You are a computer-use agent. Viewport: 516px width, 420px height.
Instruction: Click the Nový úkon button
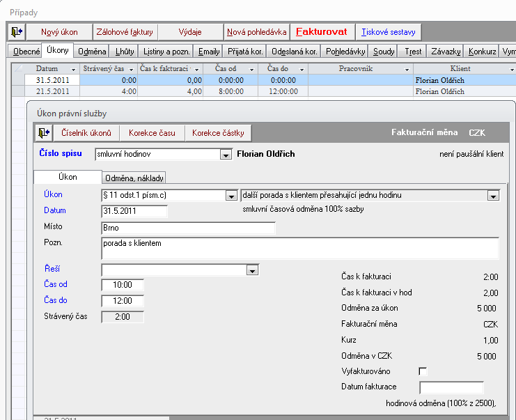pos(59,32)
